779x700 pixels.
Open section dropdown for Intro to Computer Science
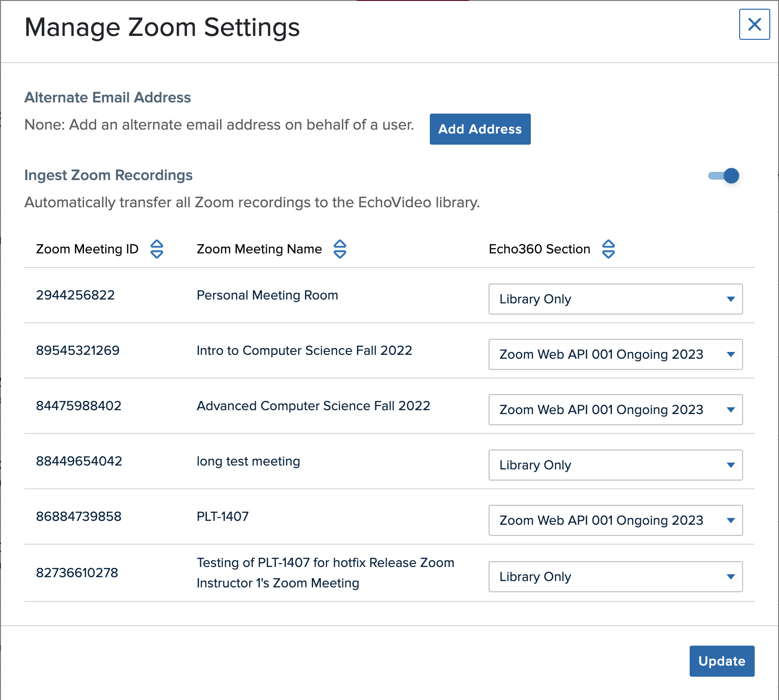click(615, 354)
